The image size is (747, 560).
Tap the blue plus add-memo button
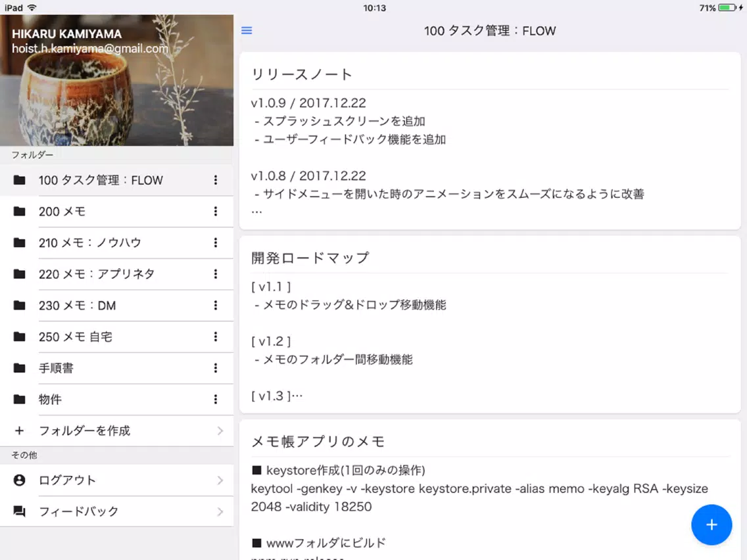711,525
